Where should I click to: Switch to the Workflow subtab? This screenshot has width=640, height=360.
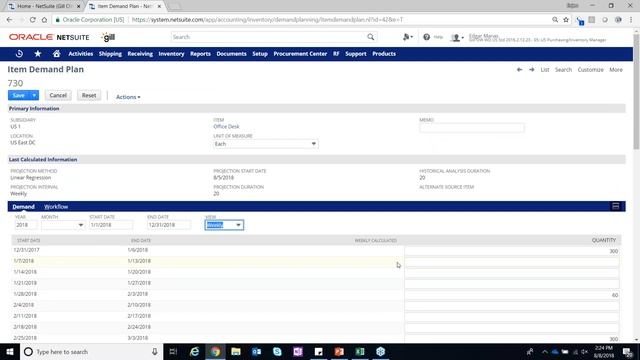coord(56,207)
